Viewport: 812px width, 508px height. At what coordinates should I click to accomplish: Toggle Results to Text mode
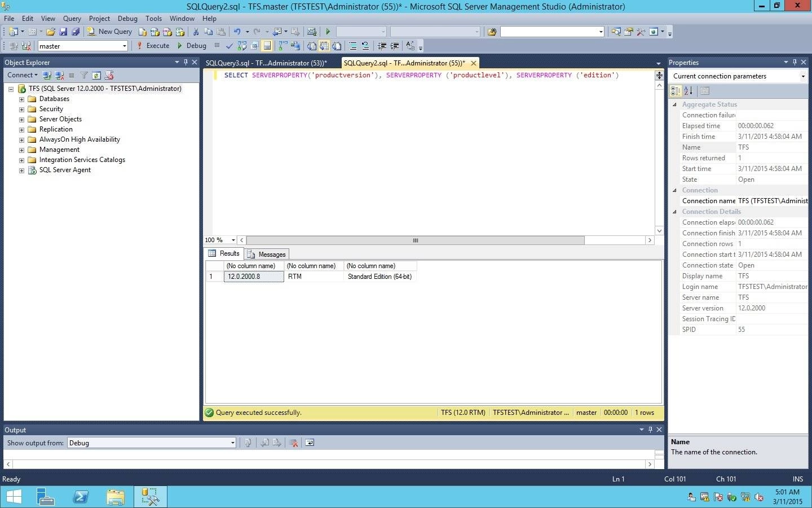[311, 46]
